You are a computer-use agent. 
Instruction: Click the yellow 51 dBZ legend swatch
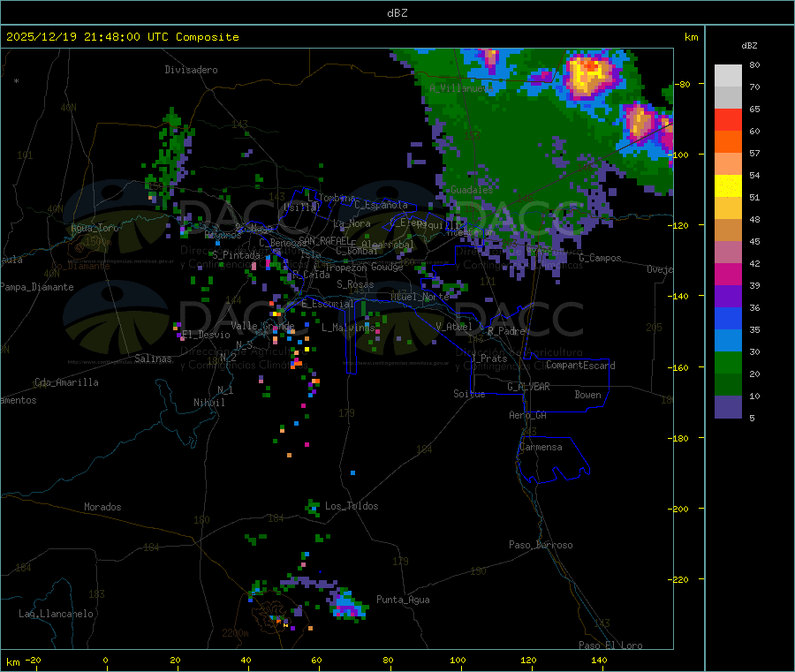click(x=728, y=186)
